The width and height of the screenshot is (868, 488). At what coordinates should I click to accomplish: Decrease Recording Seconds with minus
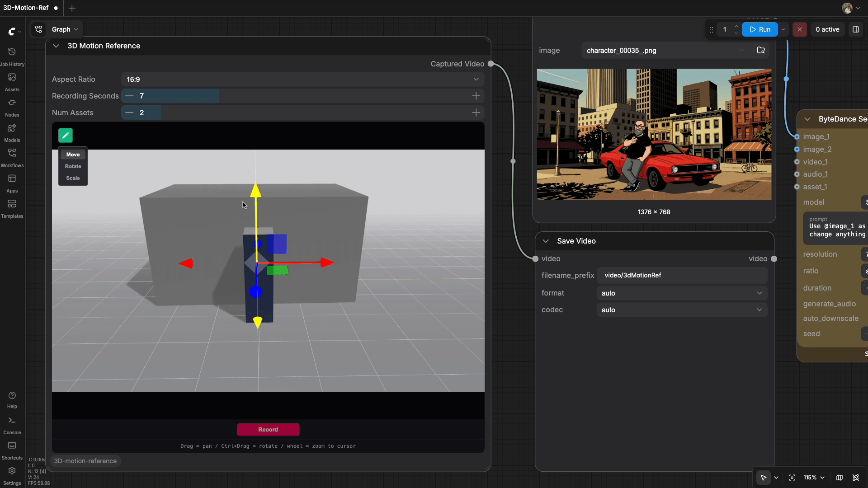coord(129,96)
